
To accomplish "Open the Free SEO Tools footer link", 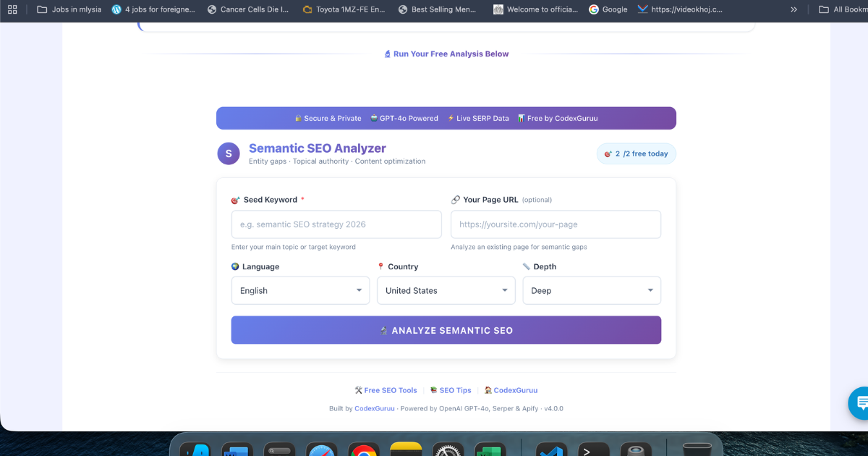I will point(386,390).
